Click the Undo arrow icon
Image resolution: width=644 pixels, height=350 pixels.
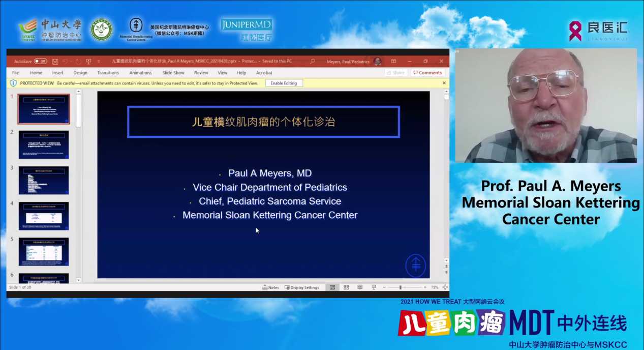pos(66,62)
